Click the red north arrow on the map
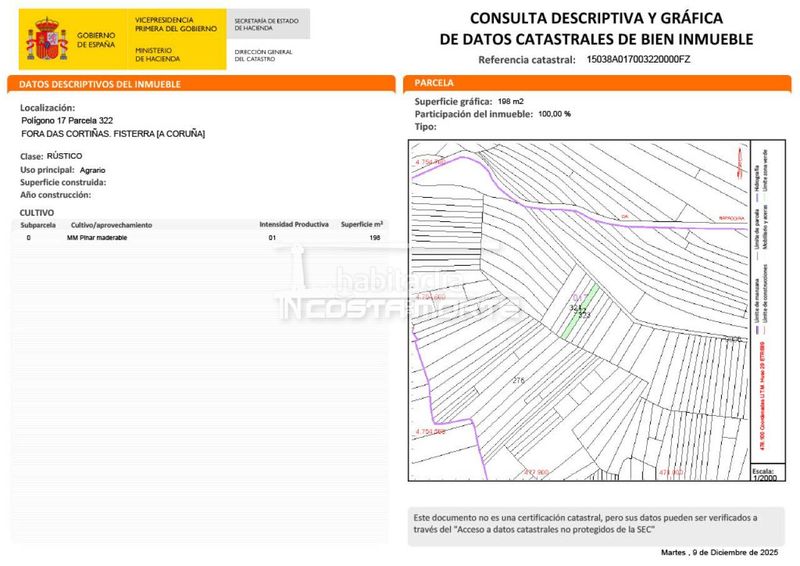The height and width of the screenshot is (566, 800). tap(740, 162)
